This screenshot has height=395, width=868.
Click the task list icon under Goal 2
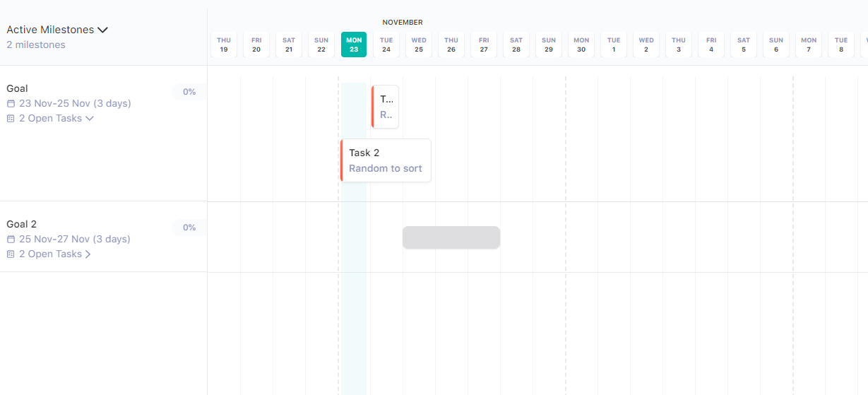click(x=11, y=254)
